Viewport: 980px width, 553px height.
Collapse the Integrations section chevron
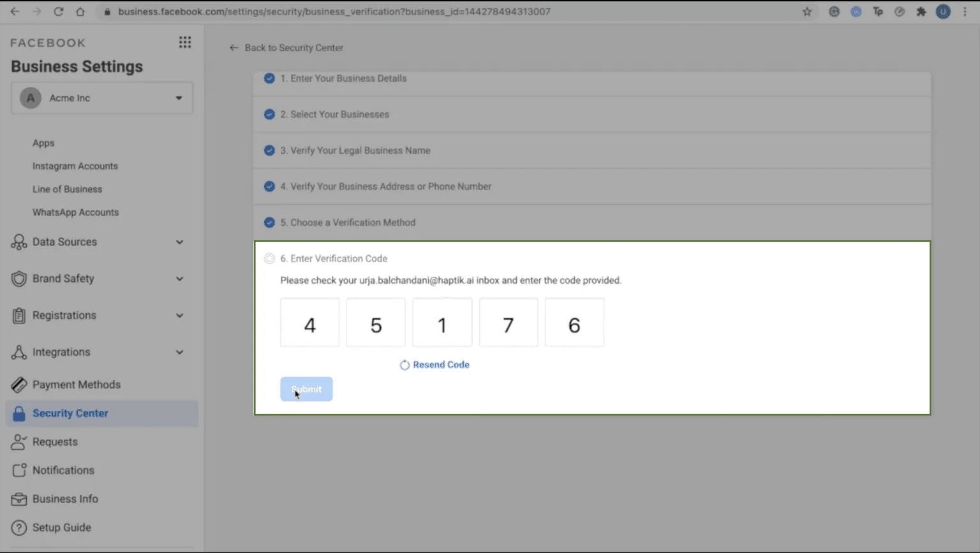[x=179, y=352]
